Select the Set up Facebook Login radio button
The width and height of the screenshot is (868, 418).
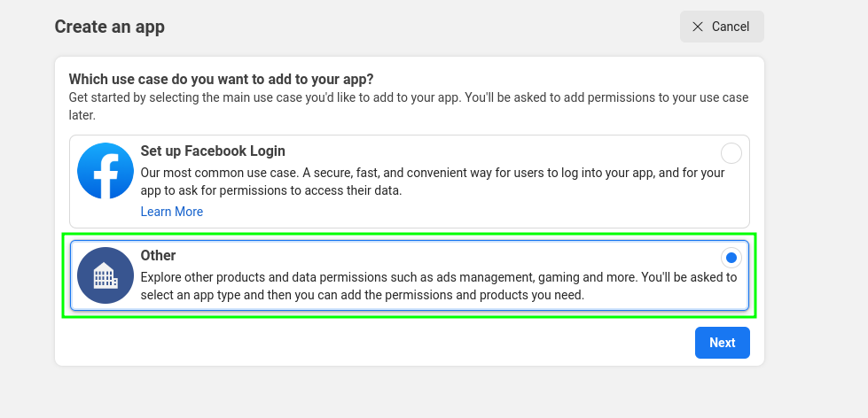point(731,153)
